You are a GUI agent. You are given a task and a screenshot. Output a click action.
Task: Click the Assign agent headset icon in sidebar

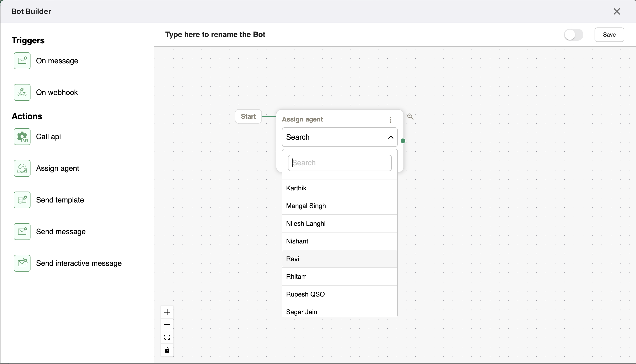click(22, 168)
